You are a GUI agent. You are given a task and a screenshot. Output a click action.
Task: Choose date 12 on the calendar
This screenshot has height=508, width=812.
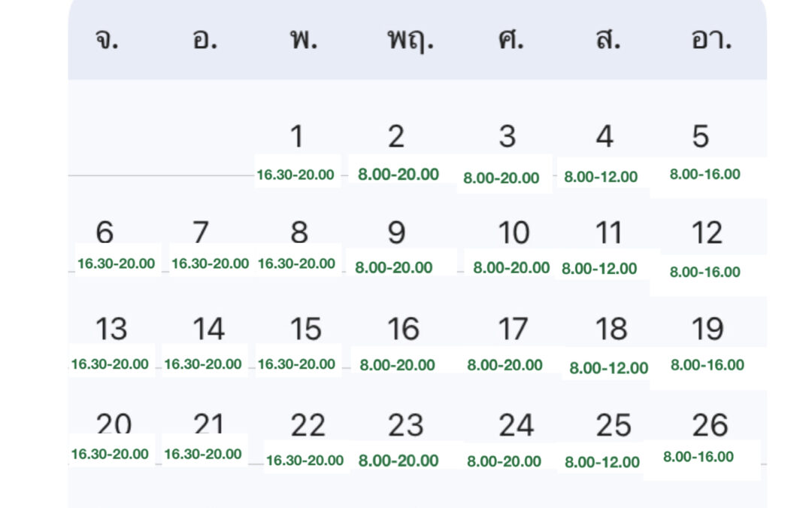(706, 233)
